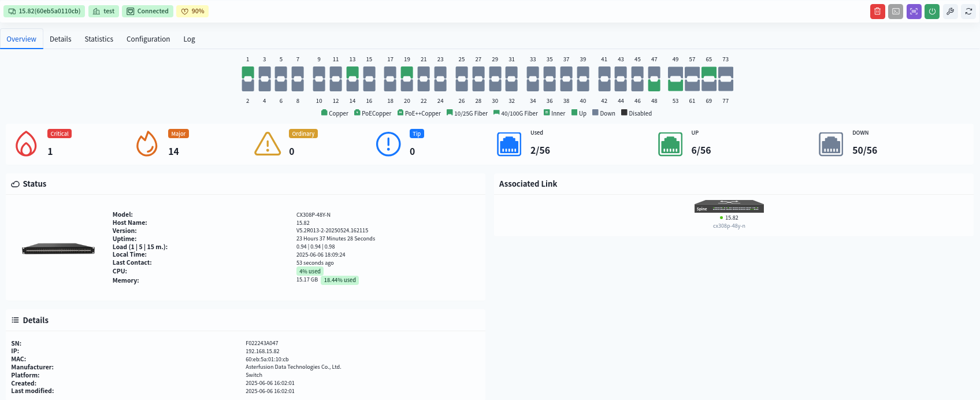Screen dimensions: 980x400
Task: Click the Spine switch thumbnail in Associated Link
Action: (x=729, y=207)
